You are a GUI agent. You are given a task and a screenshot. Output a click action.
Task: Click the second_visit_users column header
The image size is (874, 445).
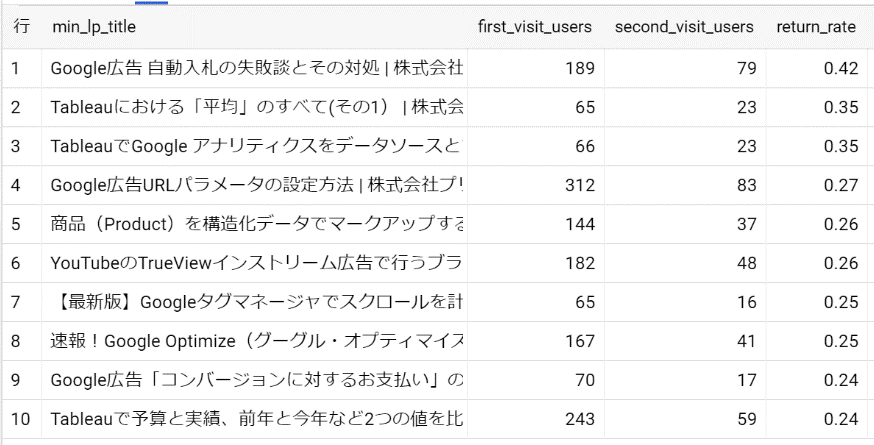click(x=684, y=27)
